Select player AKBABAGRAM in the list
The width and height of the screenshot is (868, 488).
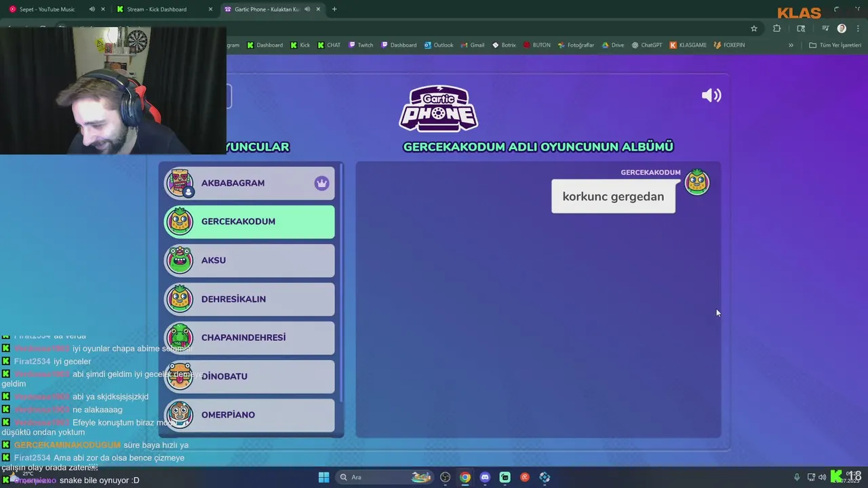pos(249,183)
